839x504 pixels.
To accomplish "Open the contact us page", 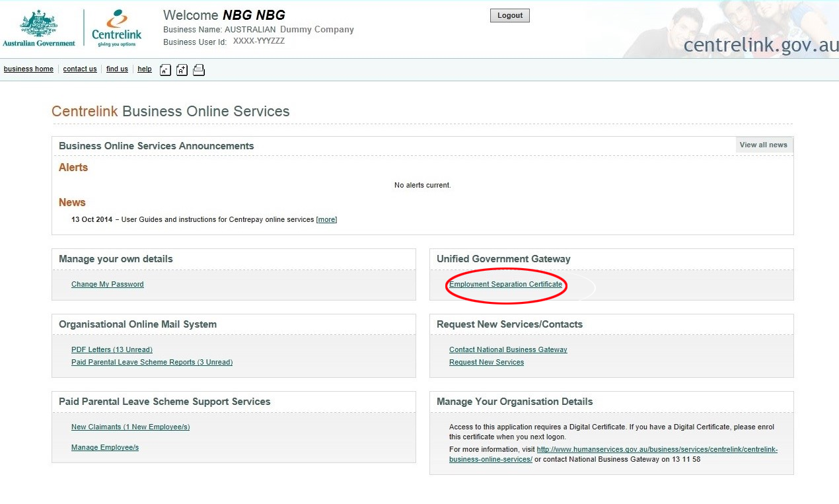I will [x=79, y=69].
